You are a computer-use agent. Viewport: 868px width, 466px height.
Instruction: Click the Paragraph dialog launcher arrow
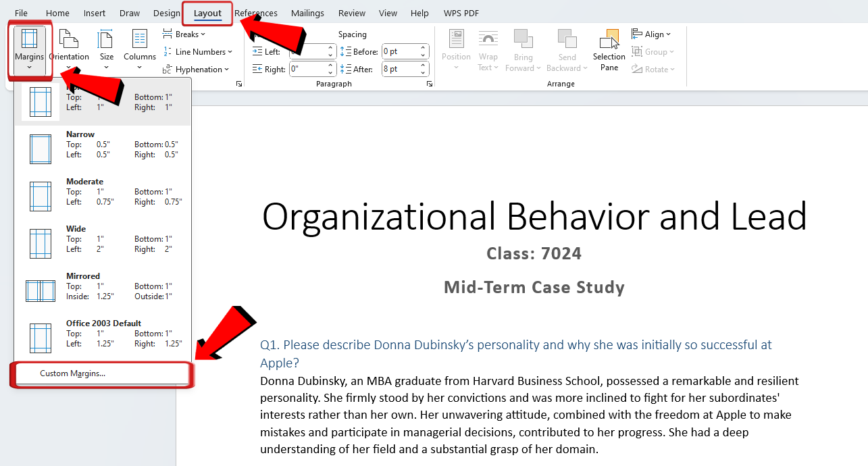[430, 83]
